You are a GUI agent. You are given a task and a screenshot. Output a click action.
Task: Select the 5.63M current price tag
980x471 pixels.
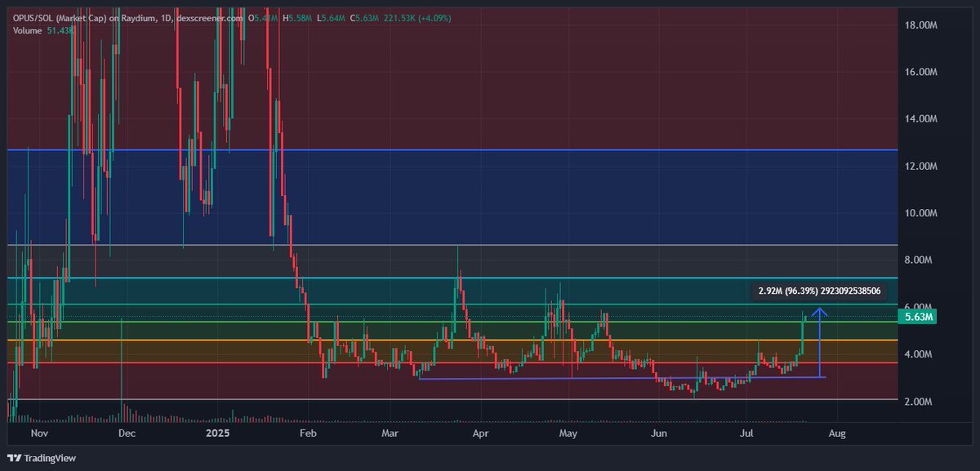(x=920, y=317)
